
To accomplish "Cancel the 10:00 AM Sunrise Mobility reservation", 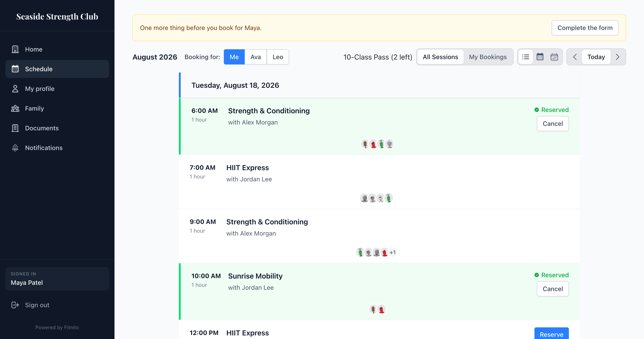I will pyautogui.click(x=553, y=289).
